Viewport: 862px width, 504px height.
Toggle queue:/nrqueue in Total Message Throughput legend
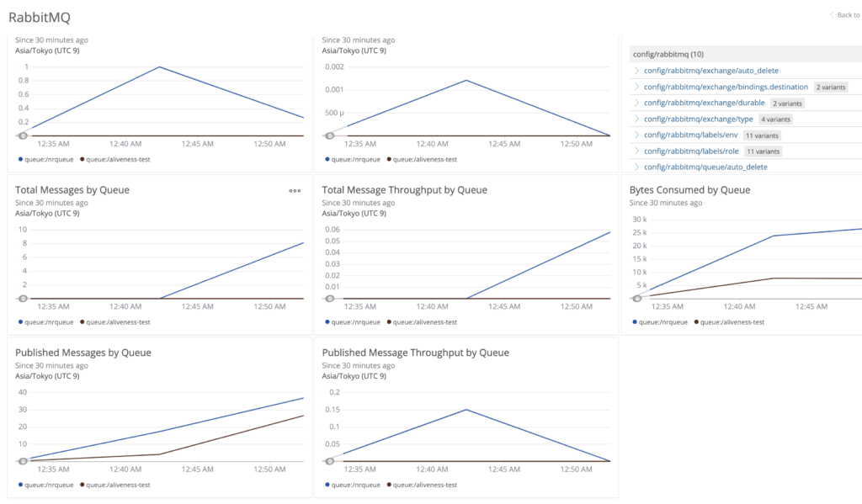[353, 322]
